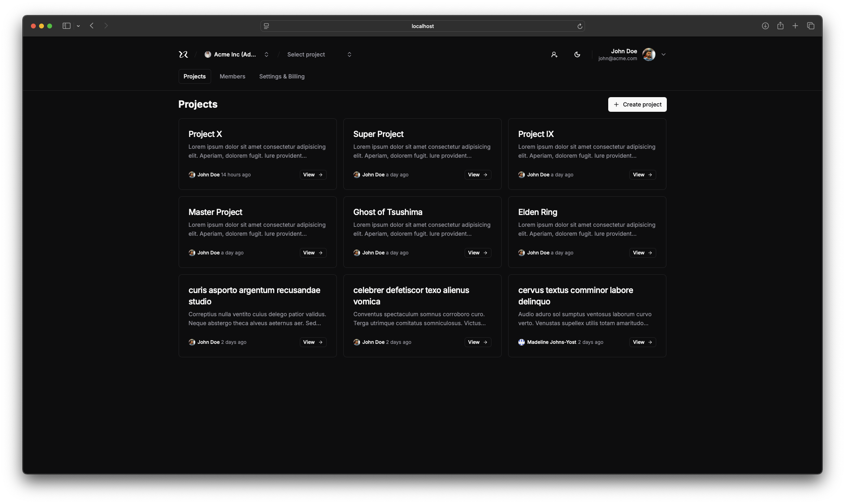
Task: Click the app logo in the header
Action: (x=183, y=54)
